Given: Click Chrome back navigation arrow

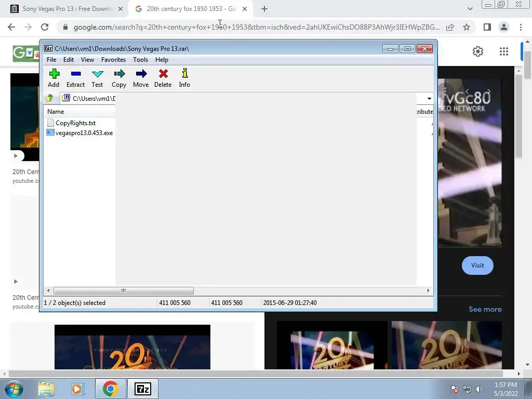Looking at the screenshot, I should 11,27.
